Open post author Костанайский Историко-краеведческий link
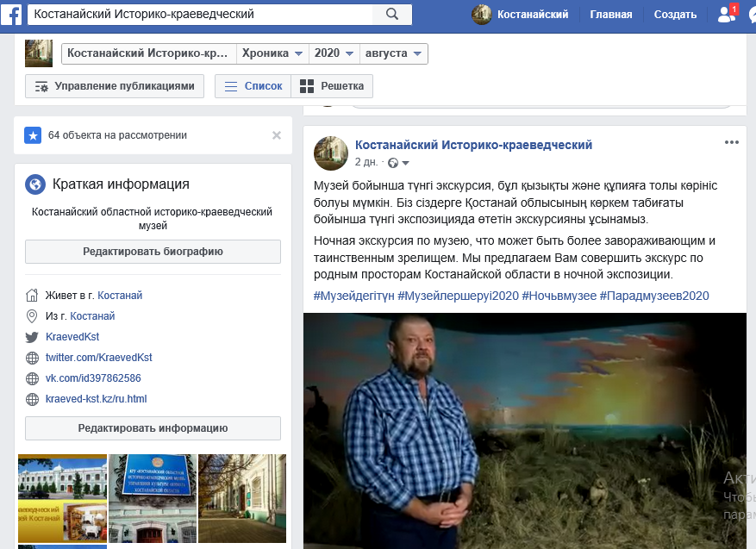This screenshot has width=756, height=549. click(473, 145)
